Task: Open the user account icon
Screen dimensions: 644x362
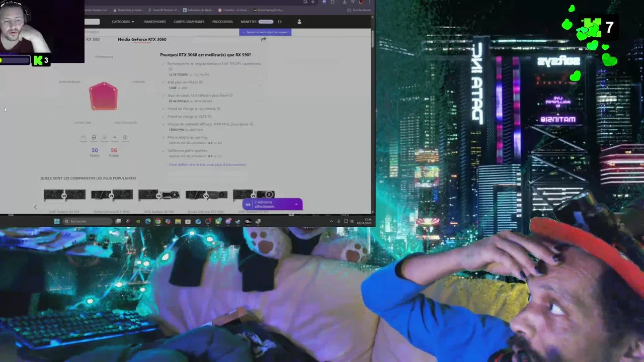Action: coord(299,22)
